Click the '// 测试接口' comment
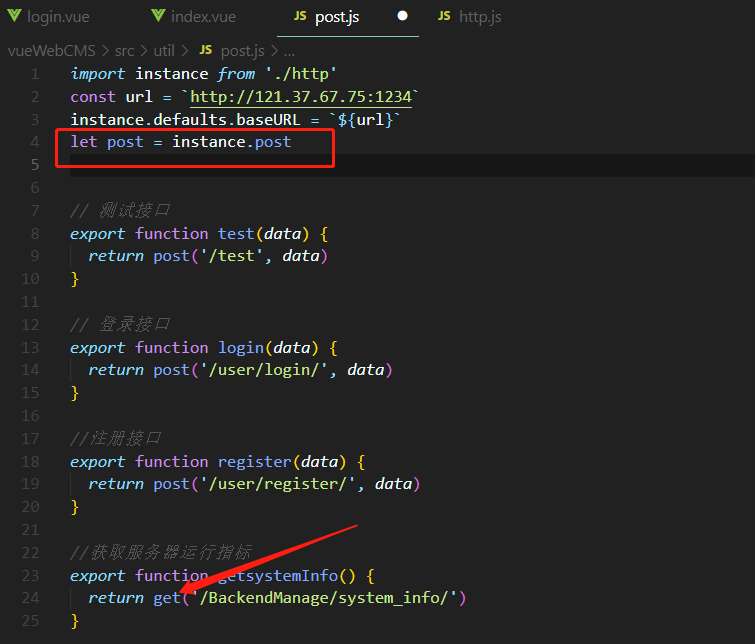The image size is (755, 644). tap(120, 210)
